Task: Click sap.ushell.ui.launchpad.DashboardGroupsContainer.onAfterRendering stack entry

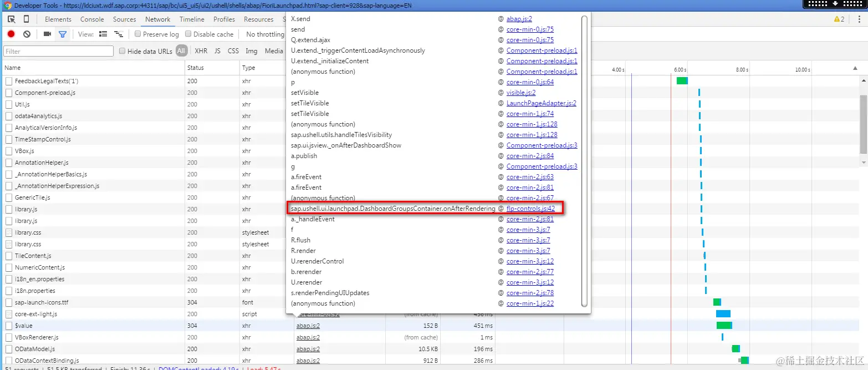Action: [x=393, y=209]
